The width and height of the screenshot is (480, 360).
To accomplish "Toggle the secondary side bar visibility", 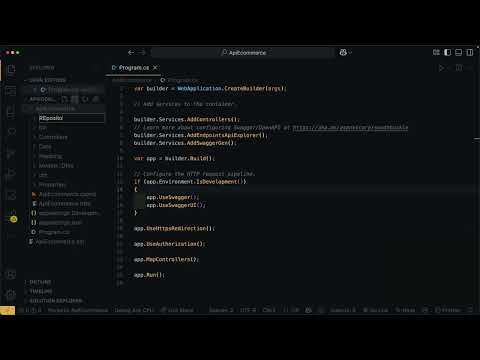I will point(470,52).
